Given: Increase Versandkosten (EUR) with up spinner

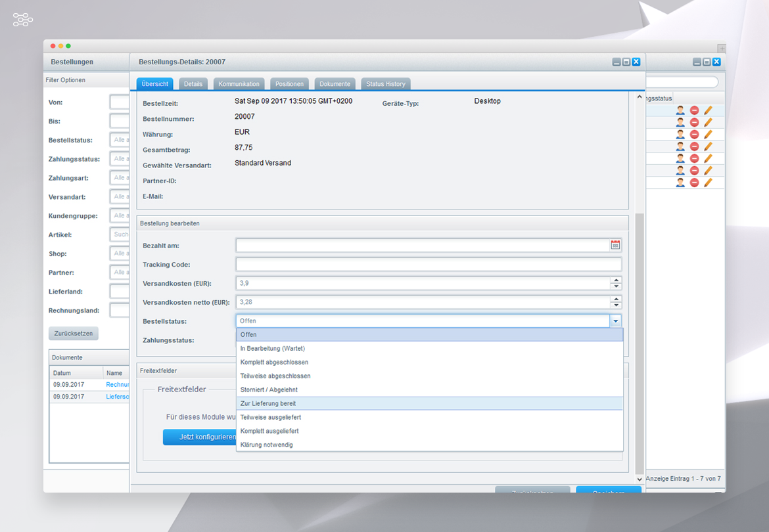Looking at the screenshot, I should pos(616,280).
